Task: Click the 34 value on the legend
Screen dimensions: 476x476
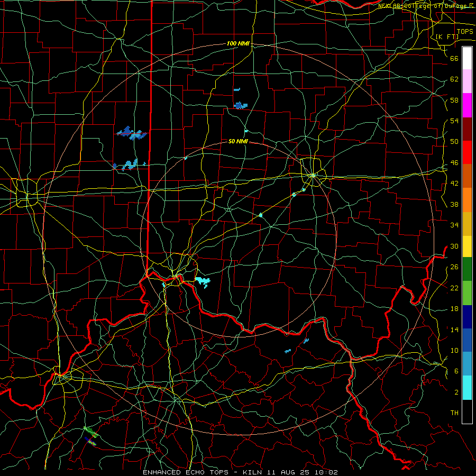Action: (x=454, y=225)
